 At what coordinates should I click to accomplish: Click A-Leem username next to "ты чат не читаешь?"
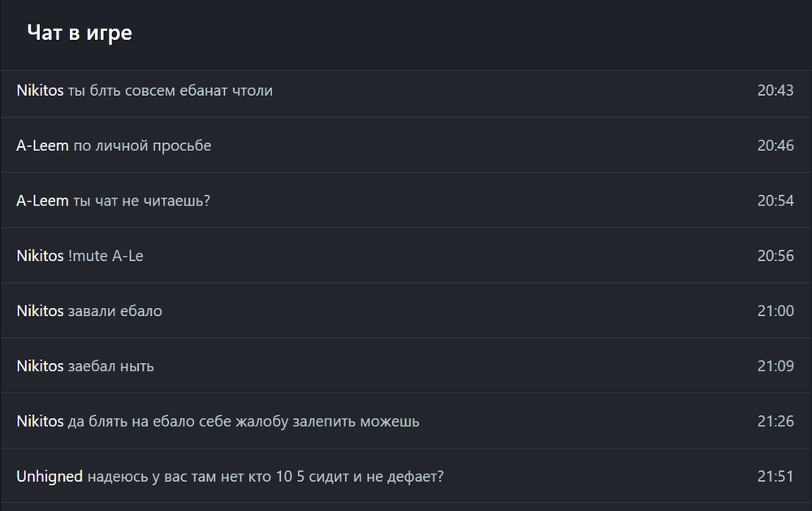pos(42,201)
